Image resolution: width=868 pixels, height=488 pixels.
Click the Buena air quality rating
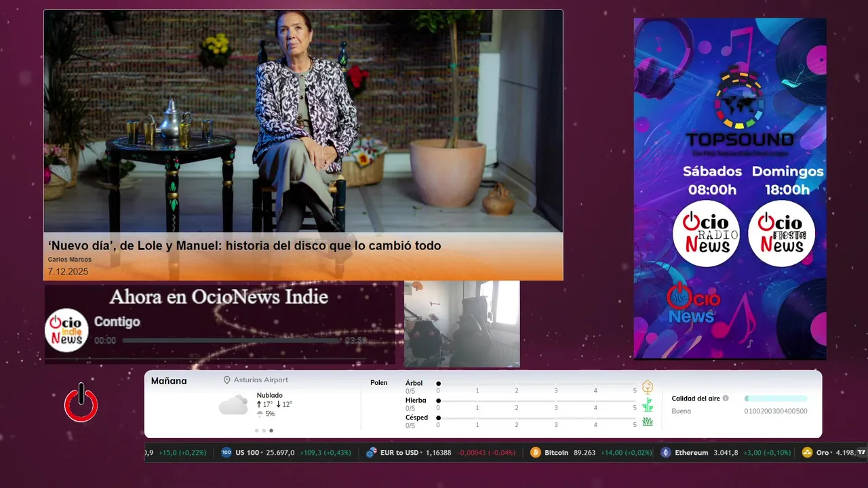(x=682, y=411)
